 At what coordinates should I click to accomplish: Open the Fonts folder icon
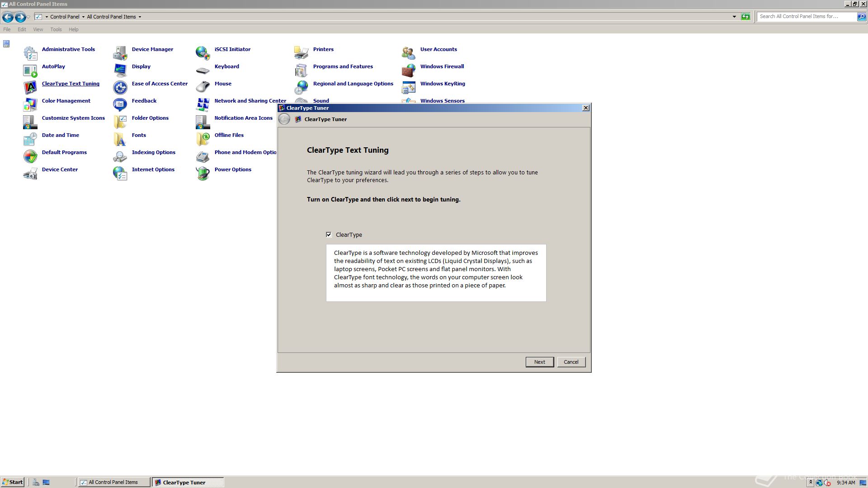click(x=120, y=139)
